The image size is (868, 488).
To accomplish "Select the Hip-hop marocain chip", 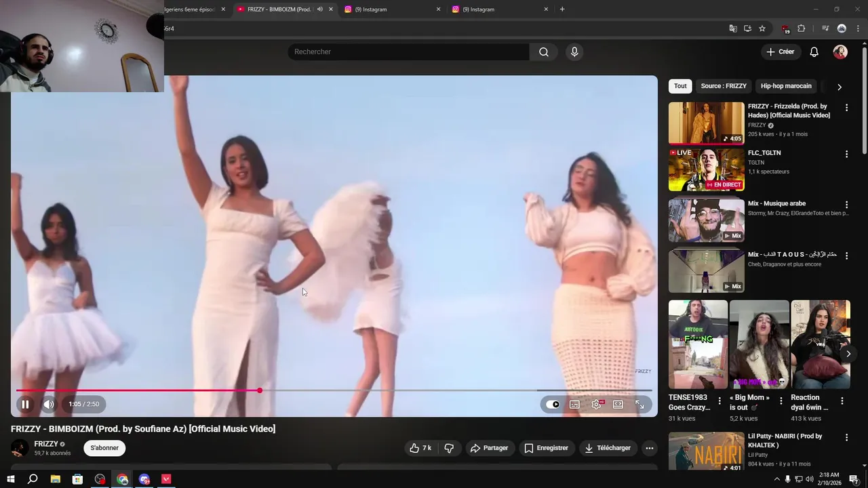I will click(786, 86).
